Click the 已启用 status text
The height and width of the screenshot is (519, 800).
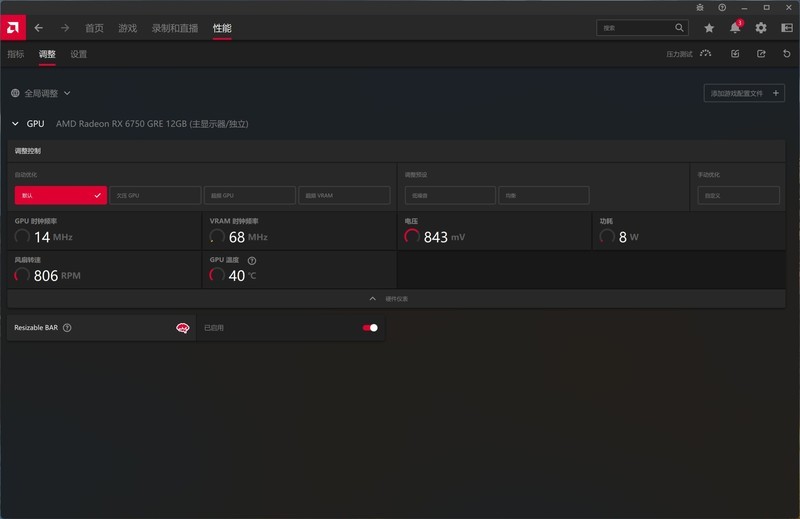tap(214, 328)
